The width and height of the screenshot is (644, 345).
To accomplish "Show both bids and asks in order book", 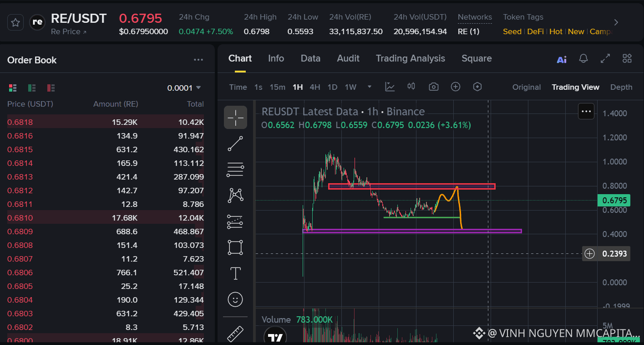I will pos(13,88).
